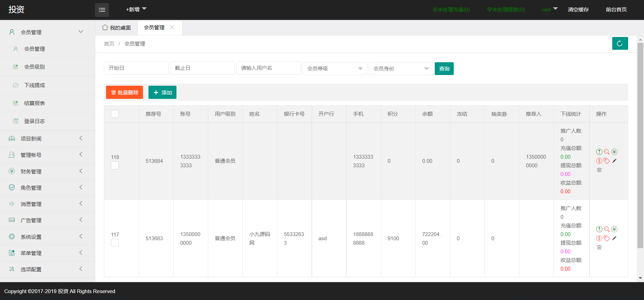Click the 清空缓存 link
This screenshot has width=644, height=300.
[578, 9]
